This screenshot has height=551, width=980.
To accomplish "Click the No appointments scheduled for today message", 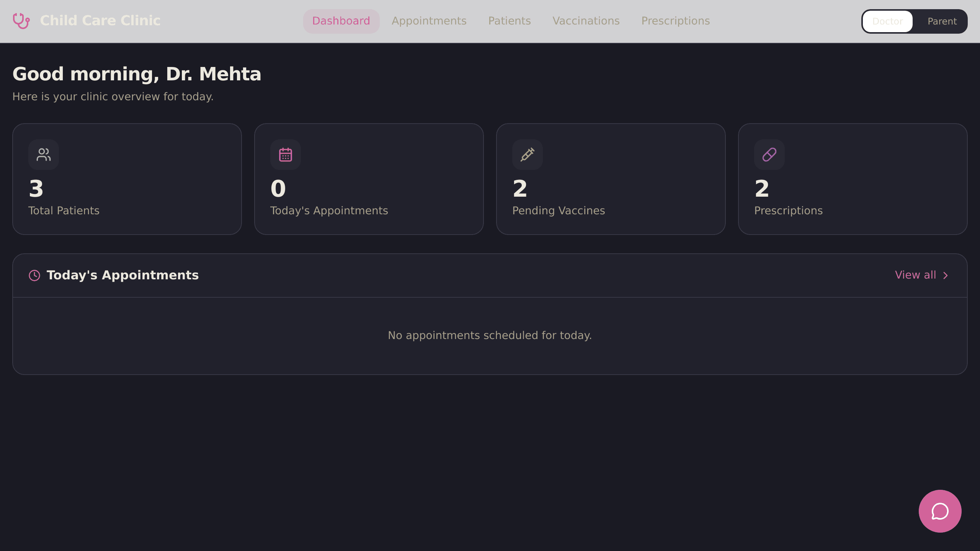I will point(490,335).
